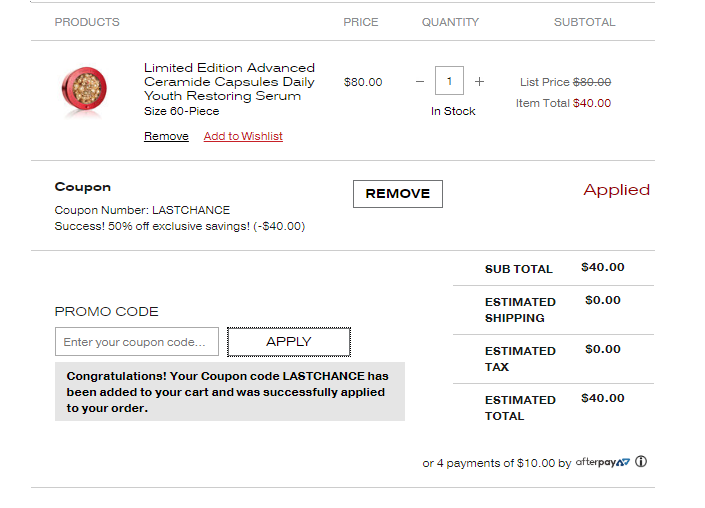This screenshot has height=508, width=705.
Task: Click the red Applied status text
Action: [x=616, y=190]
